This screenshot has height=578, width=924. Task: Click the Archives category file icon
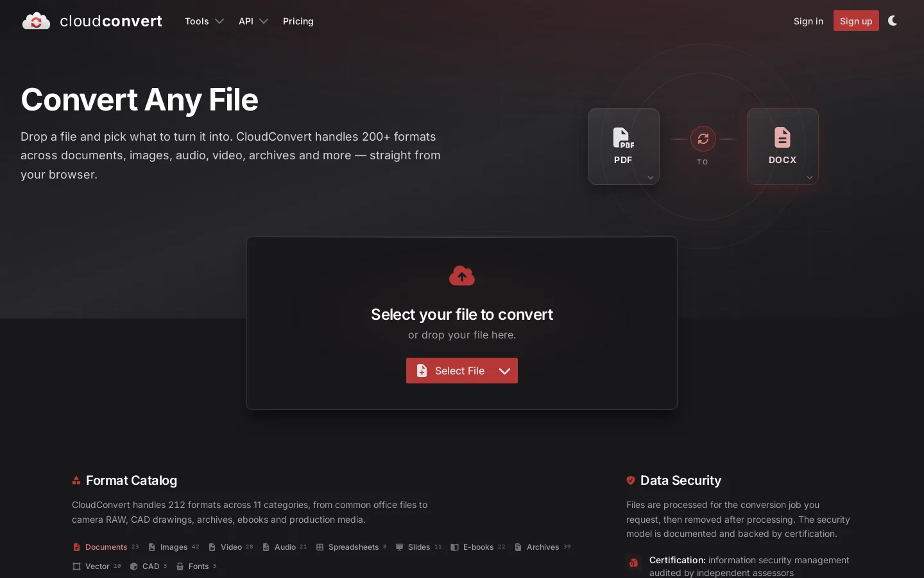(x=518, y=547)
